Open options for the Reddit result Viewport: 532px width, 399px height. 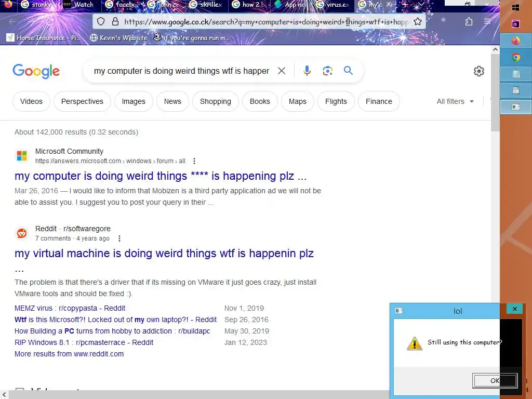point(119,238)
